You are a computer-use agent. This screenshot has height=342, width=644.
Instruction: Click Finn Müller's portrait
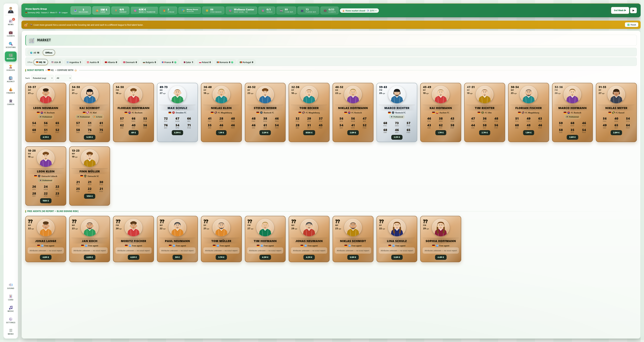click(90, 158)
